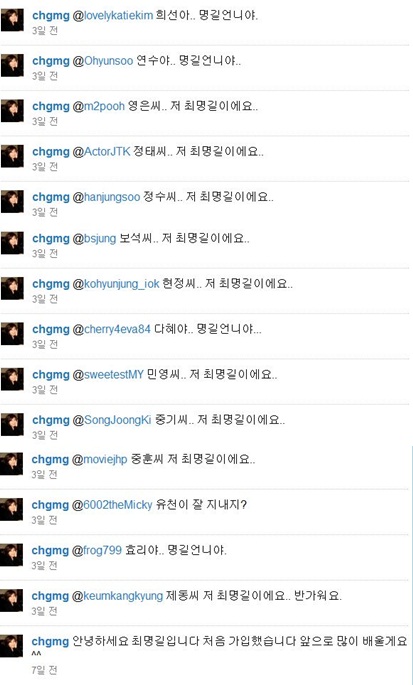Click the 3일 전 timestamp under @frog799 tweet
This screenshot has height=685, width=413.
point(44,566)
